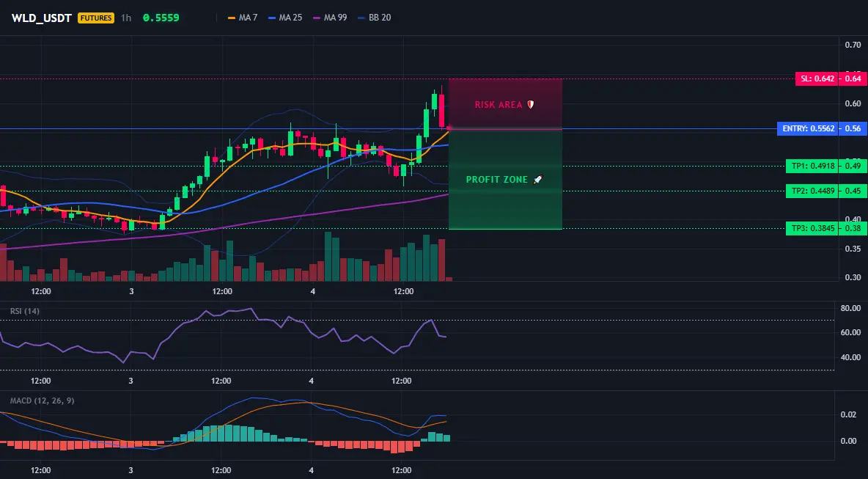
Task: Click the RISK AREA text
Action: pyautogui.click(x=499, y=105)
